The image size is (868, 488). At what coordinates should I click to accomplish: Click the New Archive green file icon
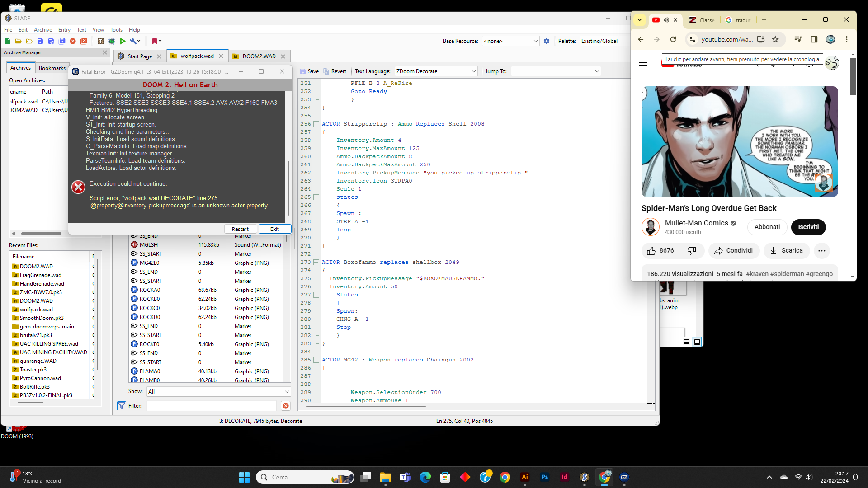pyautogui.click(x=8, y=41)
